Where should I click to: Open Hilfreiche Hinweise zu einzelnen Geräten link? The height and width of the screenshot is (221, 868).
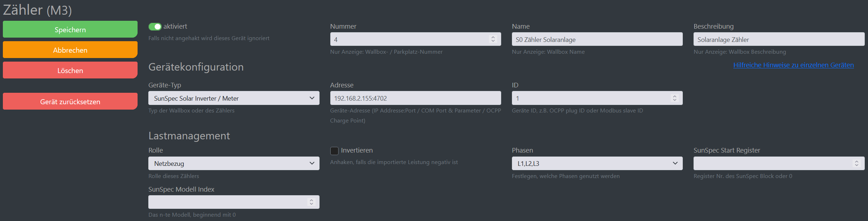point(793,65)
